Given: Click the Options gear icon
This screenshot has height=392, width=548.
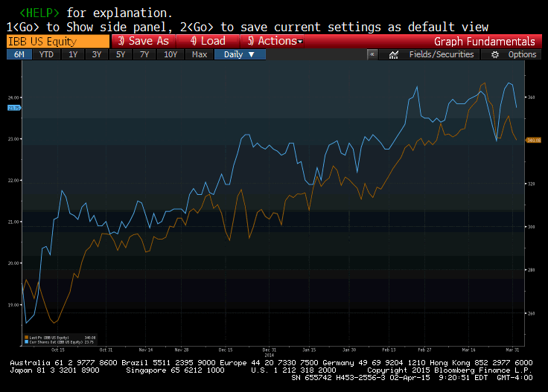Looking at the screenshot, I should click(x=495, y=55).
